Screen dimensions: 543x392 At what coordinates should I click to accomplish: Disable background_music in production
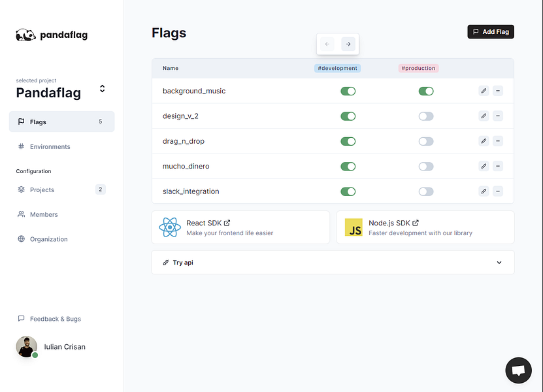coord(426,91)
